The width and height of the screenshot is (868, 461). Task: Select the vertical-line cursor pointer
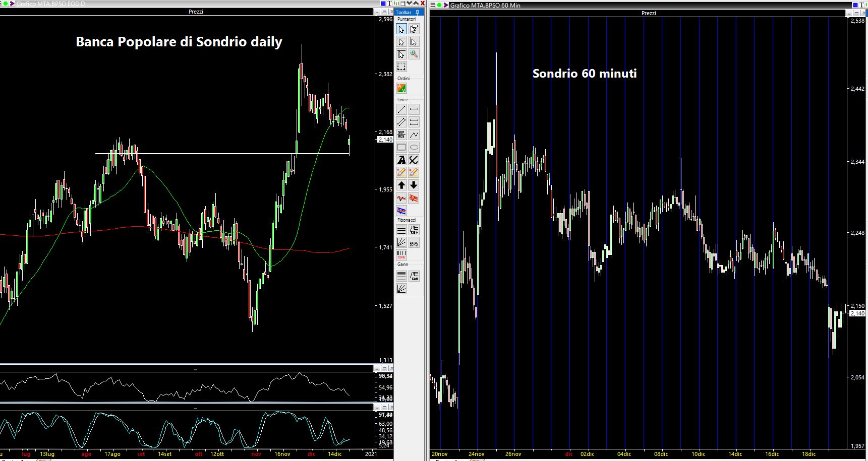click(414, 42)
